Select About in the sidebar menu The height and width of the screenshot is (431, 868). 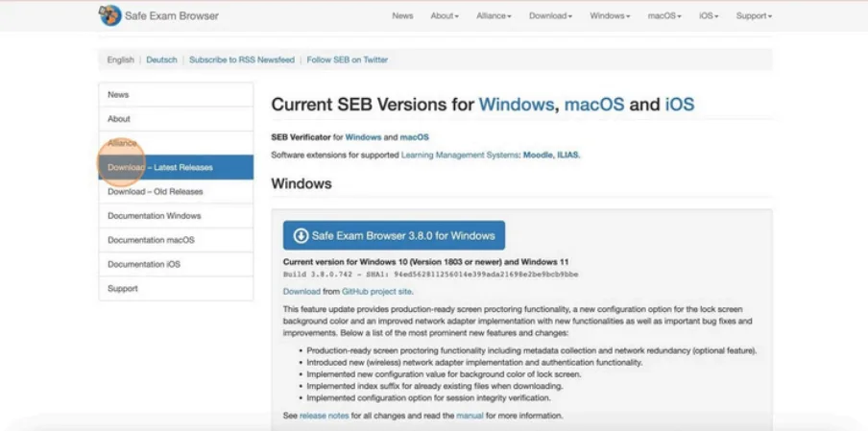click(176, 119)
